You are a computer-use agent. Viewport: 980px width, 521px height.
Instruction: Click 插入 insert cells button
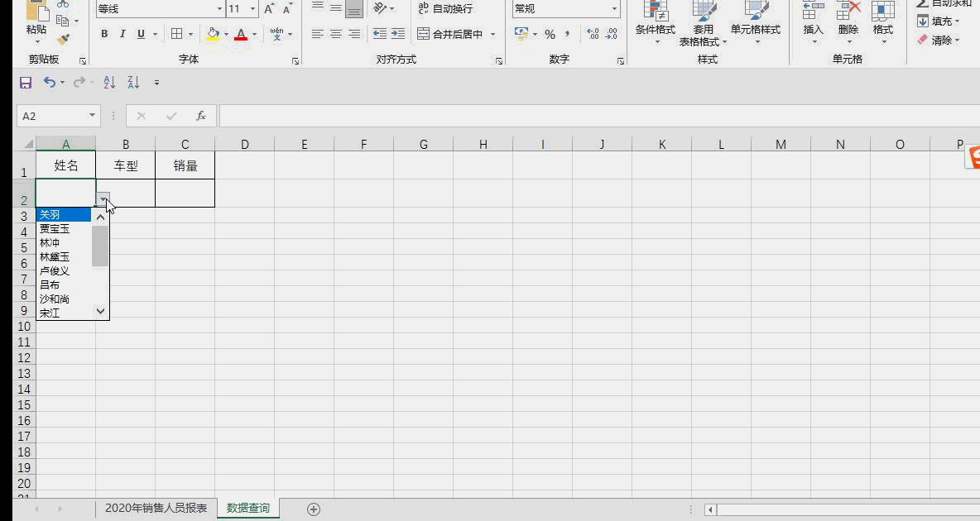[813, 24]
